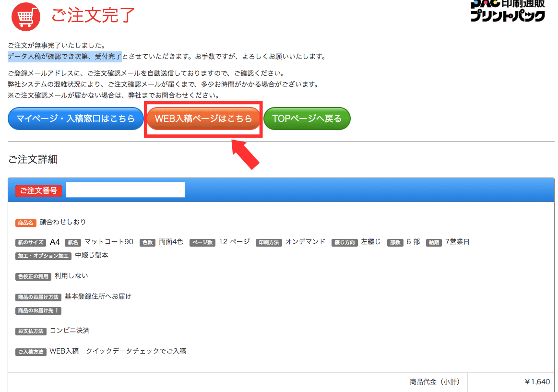Click the 商品のお届け方法 badge
The width and height of the screenshot is (558, 392).
tap(38, 297)
